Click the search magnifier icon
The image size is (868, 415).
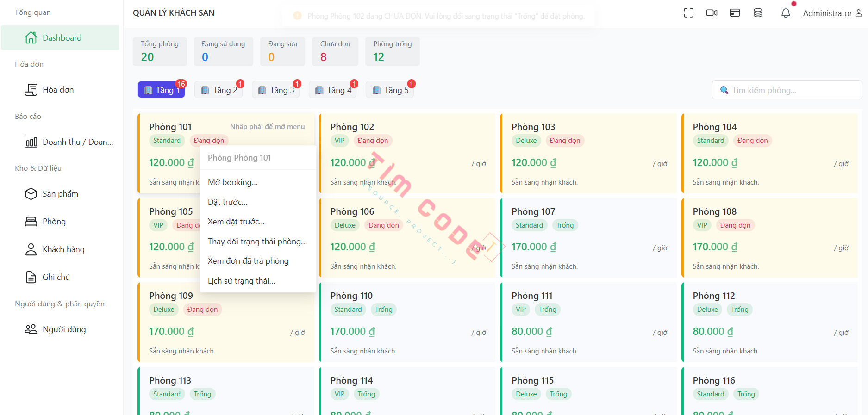[x=724, y=90]
